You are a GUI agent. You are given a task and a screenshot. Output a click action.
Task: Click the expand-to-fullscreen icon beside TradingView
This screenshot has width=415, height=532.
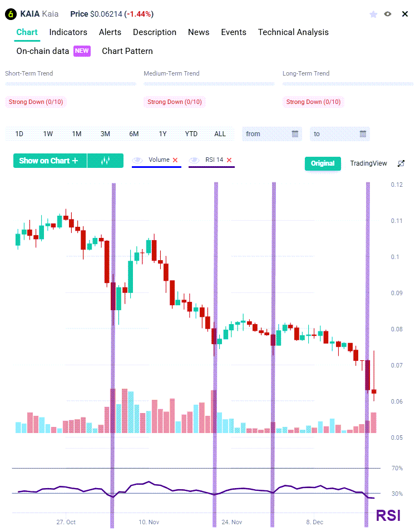(401, 163)
